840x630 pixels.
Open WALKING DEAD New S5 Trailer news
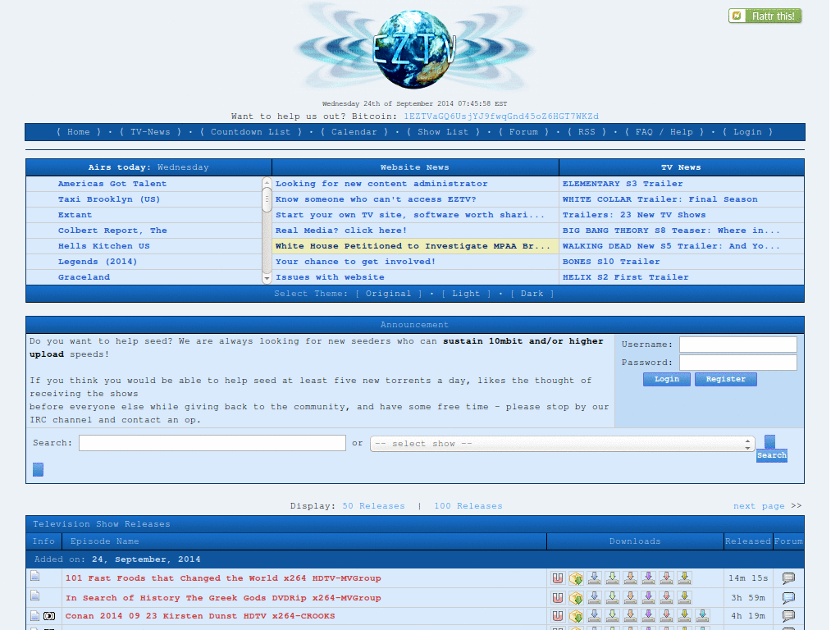tap(671, 246)
